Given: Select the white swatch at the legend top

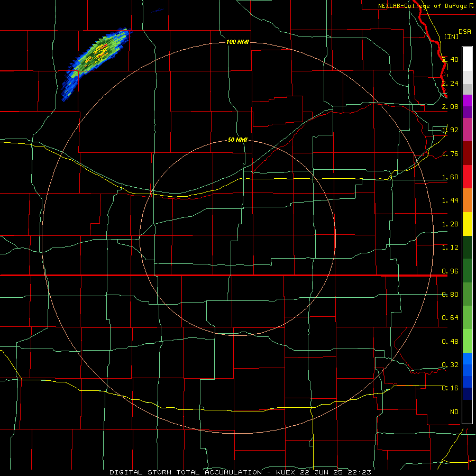Looking at the screenshot, I should click(467, 59).
